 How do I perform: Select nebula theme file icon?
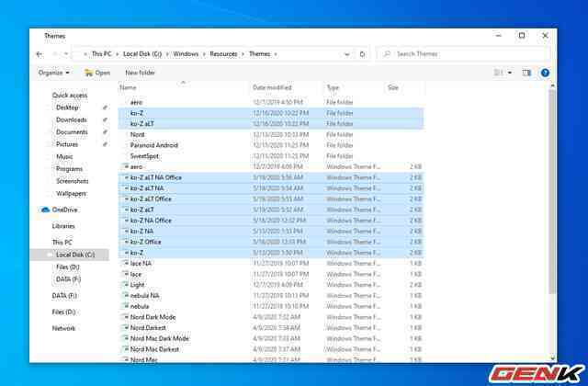click(x=126, y=306)
